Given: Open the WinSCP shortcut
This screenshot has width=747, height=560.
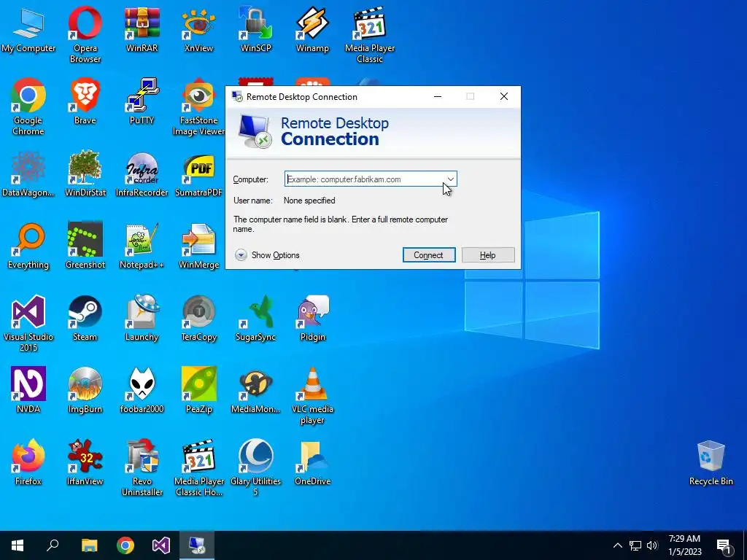Looking at the screenshot, I should coord(256,29).
